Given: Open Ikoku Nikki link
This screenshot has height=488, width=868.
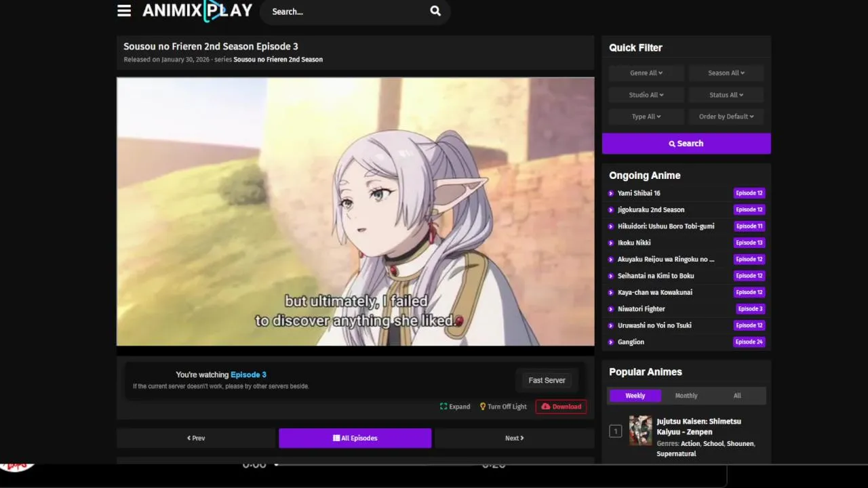Looking at the screenshot, I should pos(634,243).
